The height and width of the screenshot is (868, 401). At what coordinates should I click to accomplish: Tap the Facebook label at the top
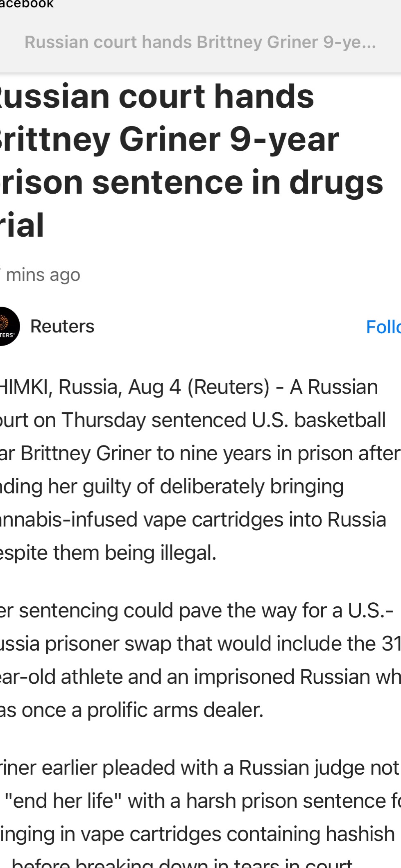coord(27,4)
